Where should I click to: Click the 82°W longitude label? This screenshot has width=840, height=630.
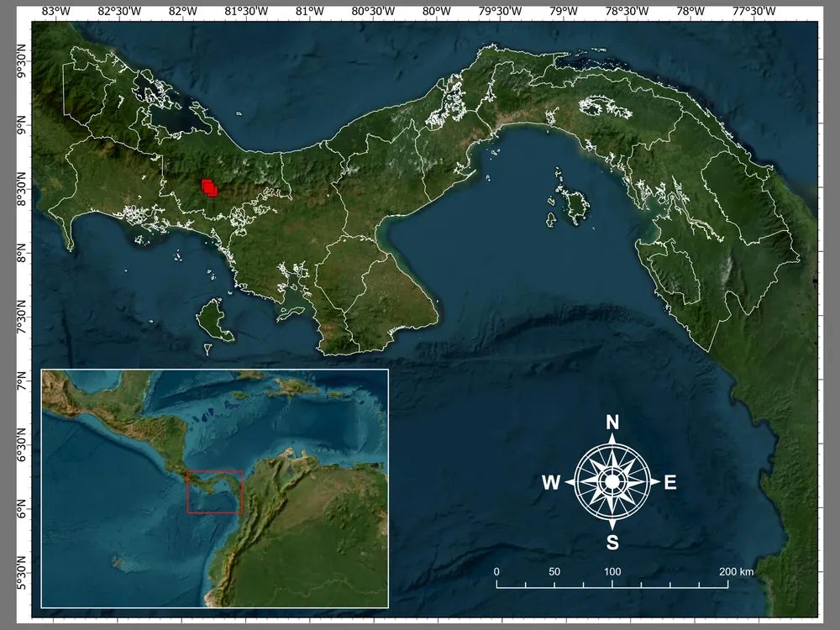pos(182,12)
